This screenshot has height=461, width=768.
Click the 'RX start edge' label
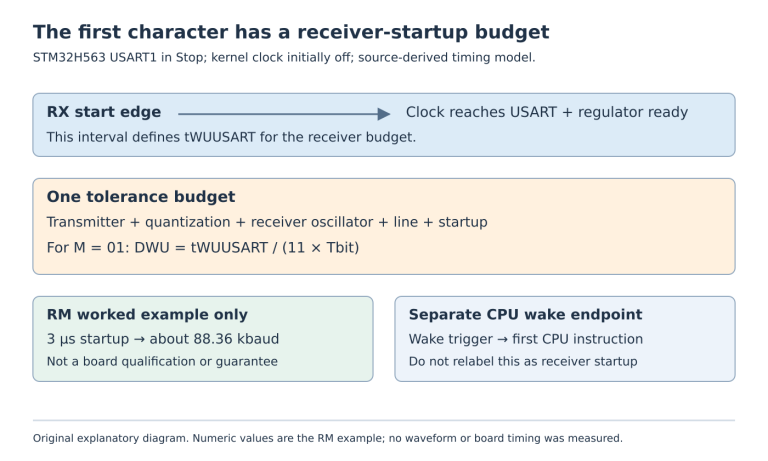point(104,112)
